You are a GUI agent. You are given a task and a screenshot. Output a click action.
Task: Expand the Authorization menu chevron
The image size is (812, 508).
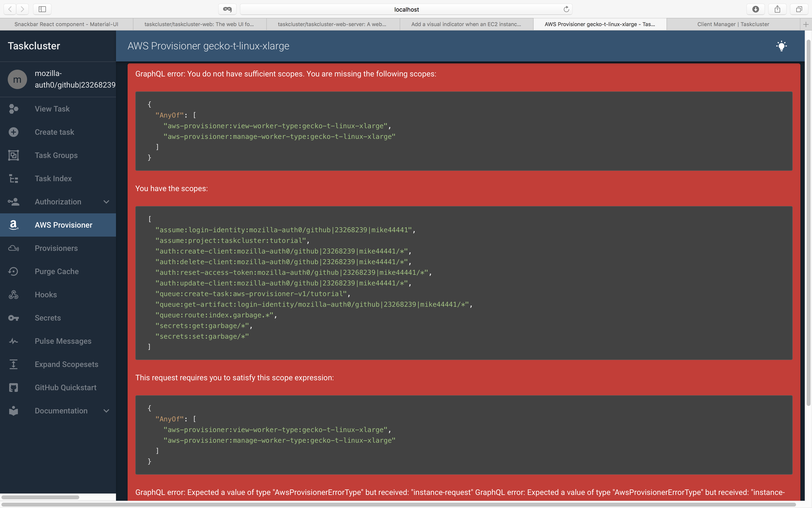click(106, 202)
